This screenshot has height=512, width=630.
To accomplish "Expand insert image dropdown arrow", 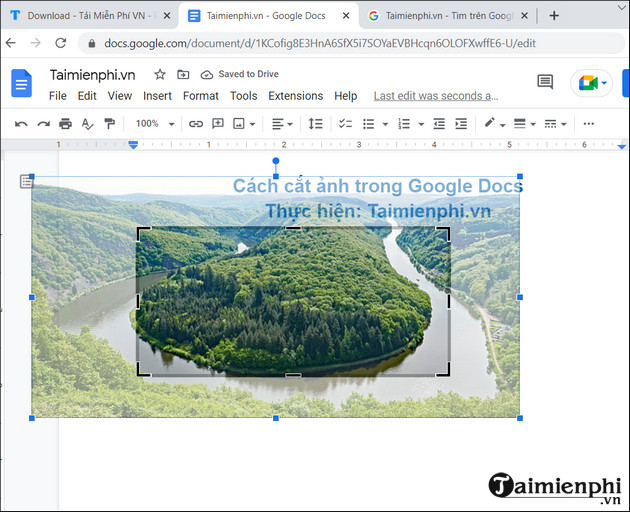I will pos(252,124).
